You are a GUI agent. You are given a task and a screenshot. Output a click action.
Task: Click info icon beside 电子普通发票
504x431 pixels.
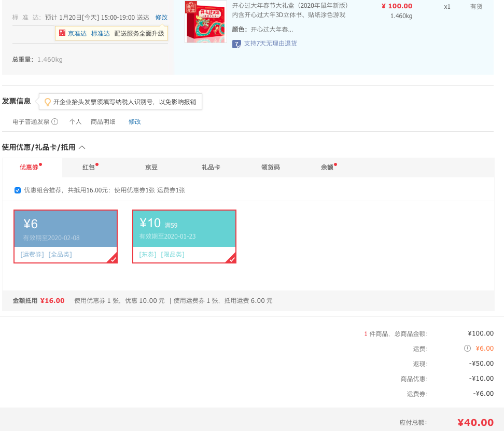click(55, 121)
